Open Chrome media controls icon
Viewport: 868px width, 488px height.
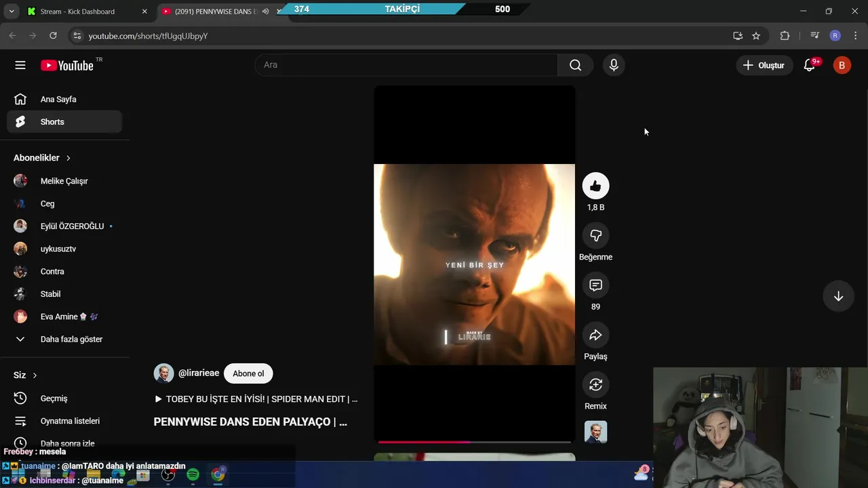point(814,36)
